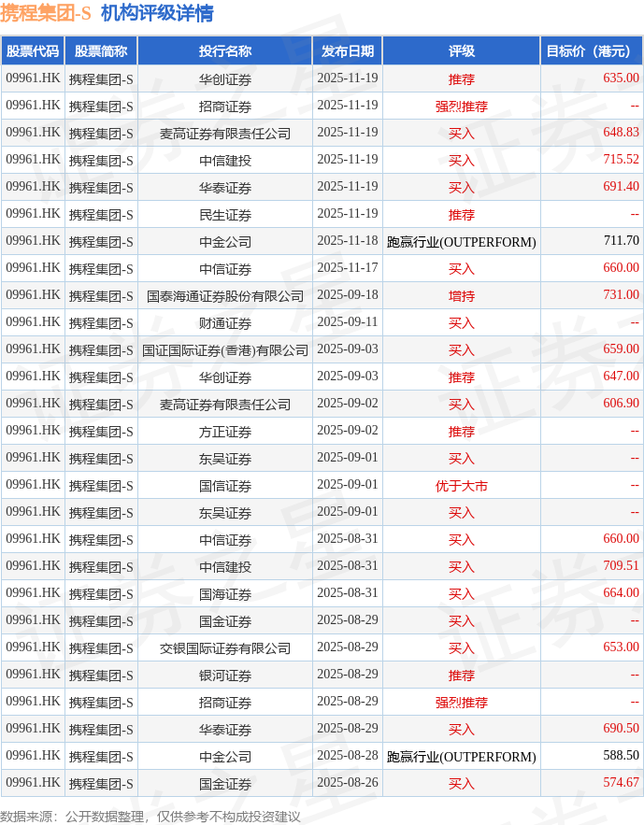Click 方正证券 broker name
Image resolution: width=644 pixels, height=825 pixels.
click(x=225, y=432)
